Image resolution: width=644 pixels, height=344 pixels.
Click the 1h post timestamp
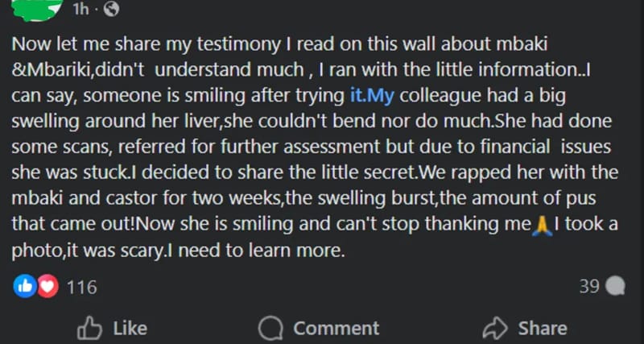[80, 10]
